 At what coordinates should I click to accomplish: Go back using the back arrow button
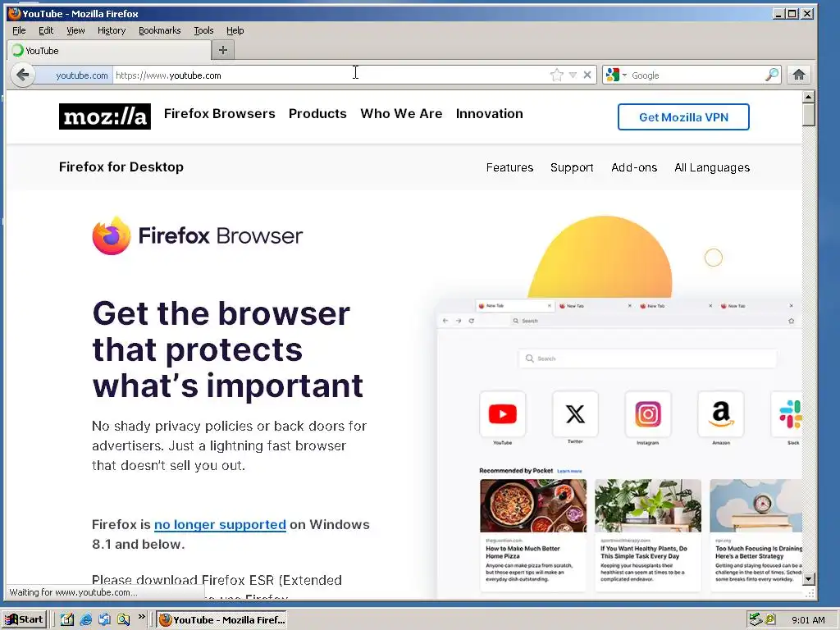pos(22,75)
